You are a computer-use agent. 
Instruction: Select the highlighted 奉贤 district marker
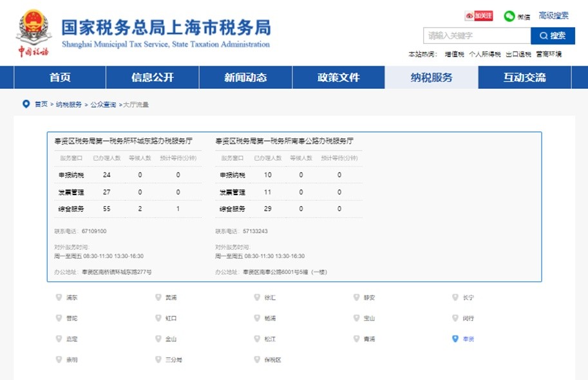456,338
